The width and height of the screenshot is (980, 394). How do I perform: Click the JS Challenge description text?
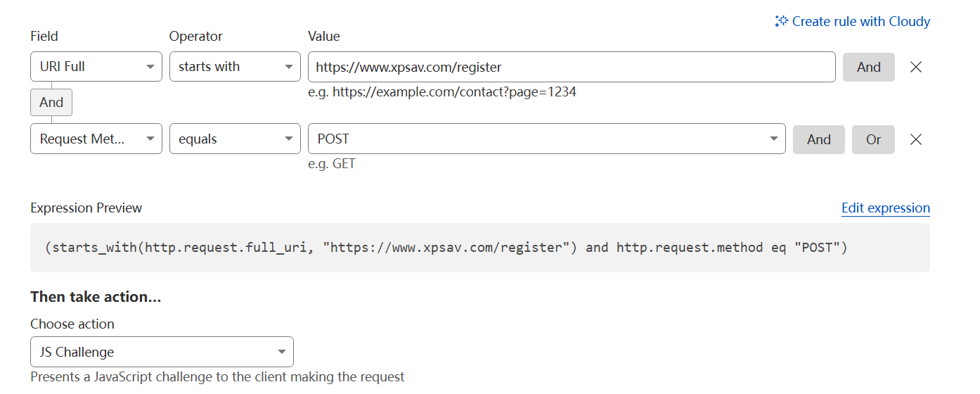217,377
